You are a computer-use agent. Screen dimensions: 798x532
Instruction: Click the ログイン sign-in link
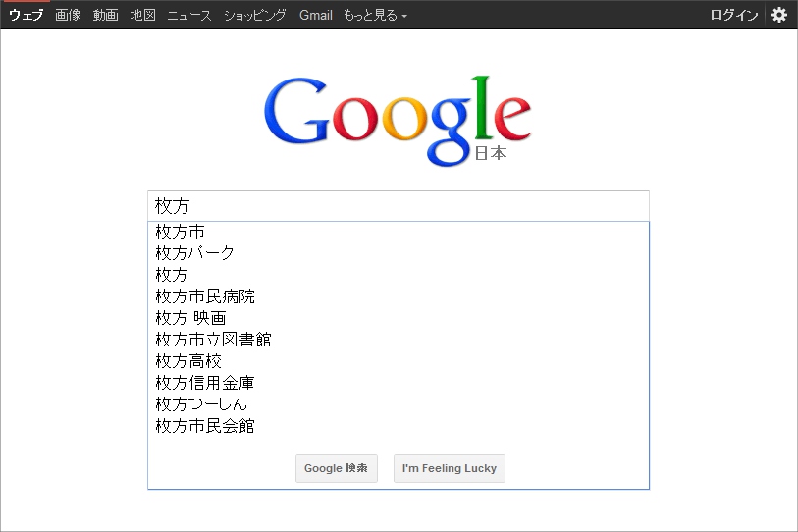pos(734,15)
